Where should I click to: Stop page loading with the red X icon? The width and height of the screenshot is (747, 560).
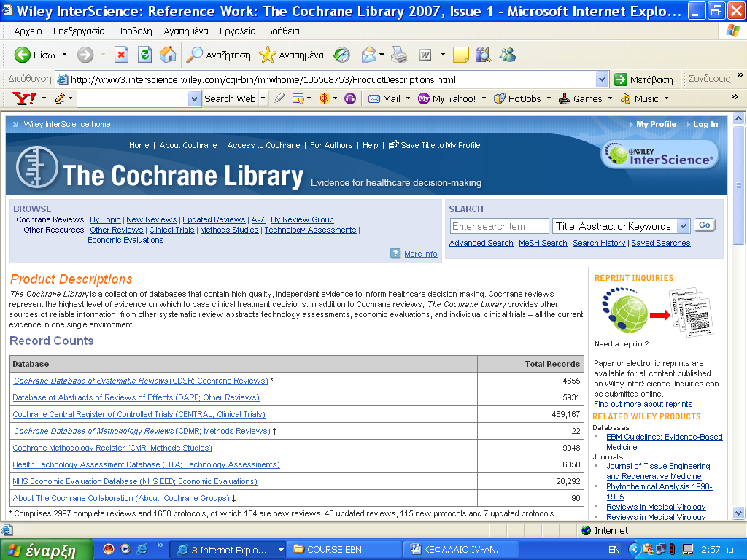tap(122, 55)
